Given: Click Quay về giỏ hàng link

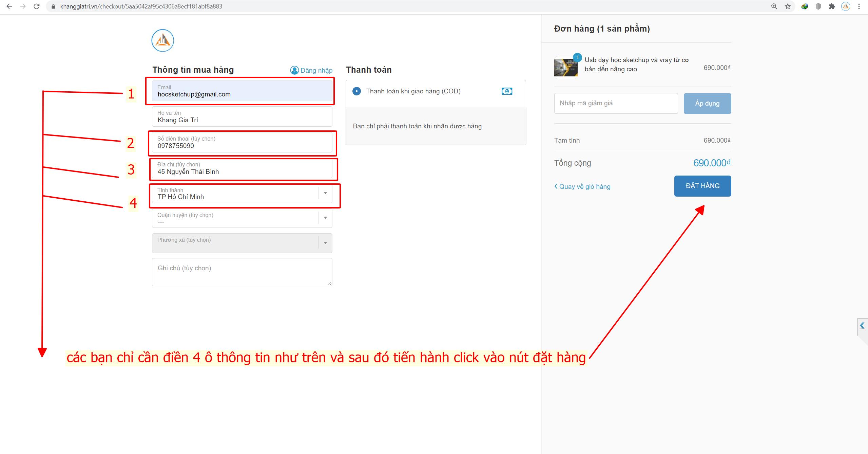Looking at the screenshot, I should (582, 186).
